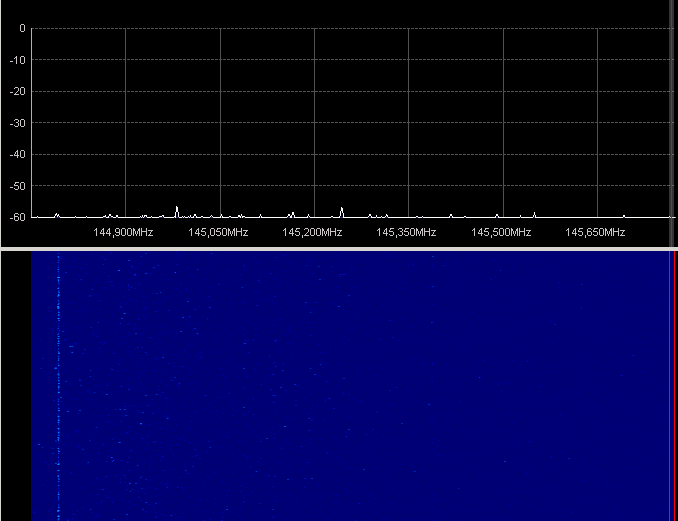Image resolution: width=678 pixels, height=521 pixels.
Task: Click the small peak at far left of spectrum
Action: [57, 214]
